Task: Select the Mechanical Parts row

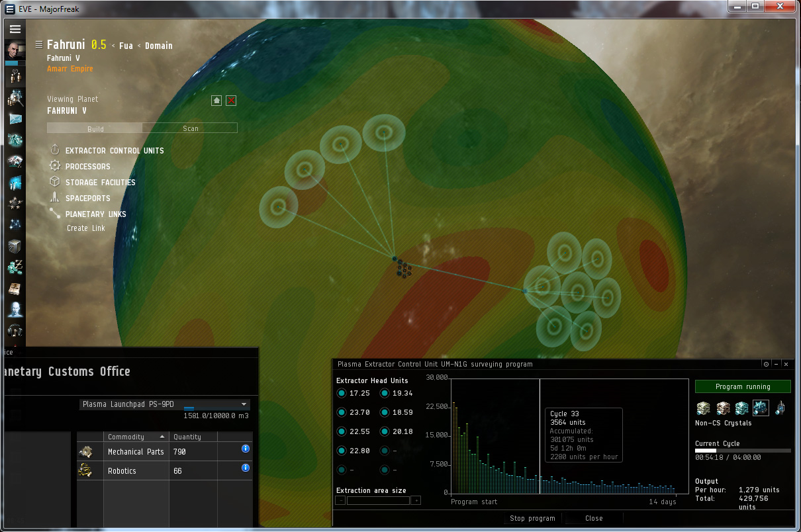Action: tap(164, 451)
